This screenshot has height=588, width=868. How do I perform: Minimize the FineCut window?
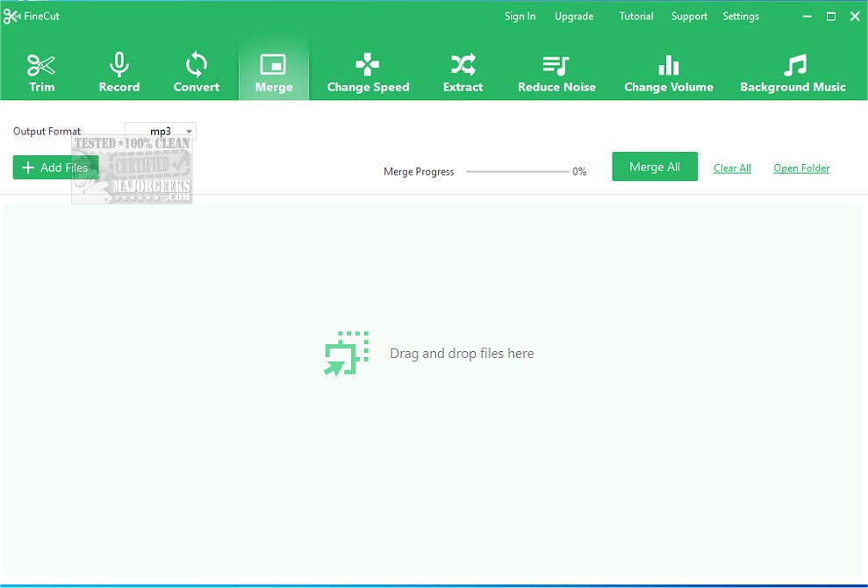(807, 17)
